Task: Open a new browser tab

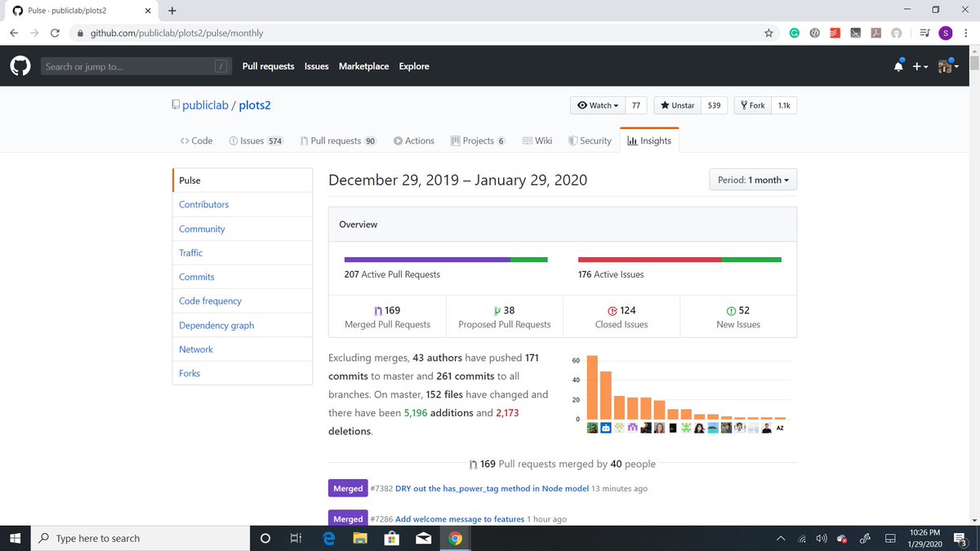Action: (x=172, y=11)
